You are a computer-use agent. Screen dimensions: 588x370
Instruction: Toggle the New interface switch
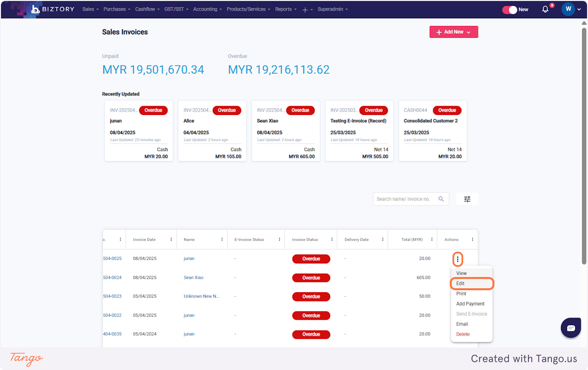click(x=510, y=9)
